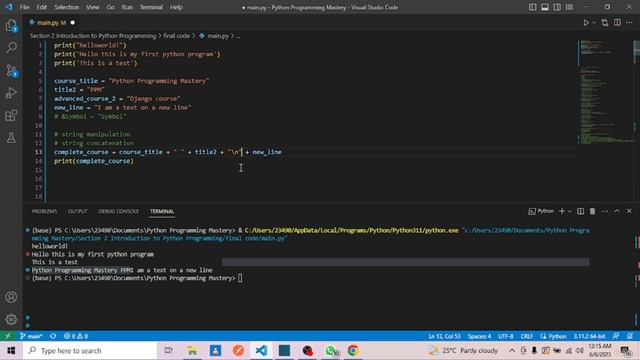Open editor More Actions ellipsis

click(629, 23)
